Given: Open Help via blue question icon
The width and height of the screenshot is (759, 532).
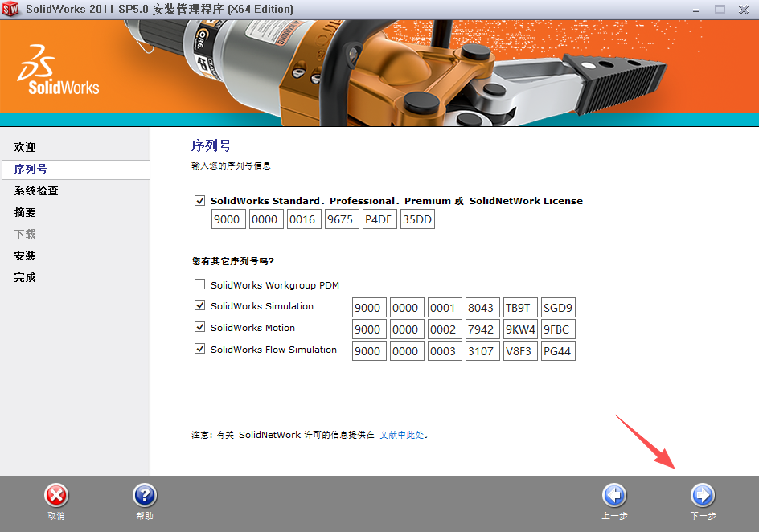Looking at the screenshot, I should coord(144,496).
